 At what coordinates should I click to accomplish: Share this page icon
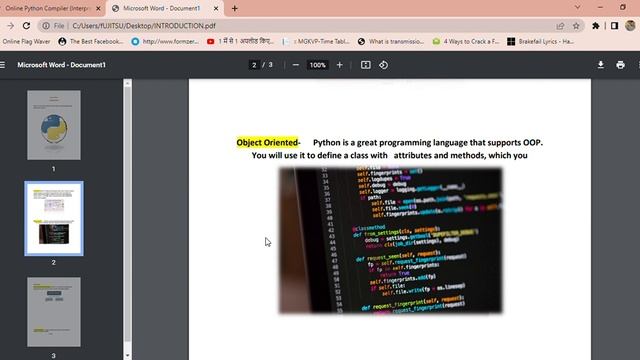(560, 26)
